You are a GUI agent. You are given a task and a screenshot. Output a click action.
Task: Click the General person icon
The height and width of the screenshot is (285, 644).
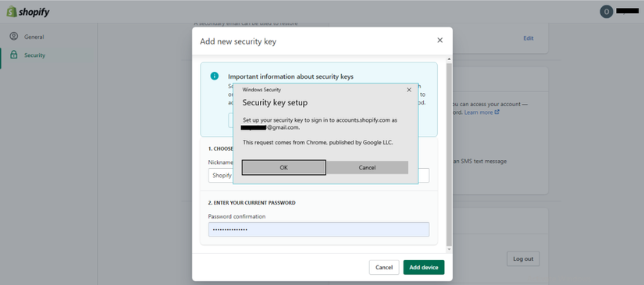click(14, 37)
